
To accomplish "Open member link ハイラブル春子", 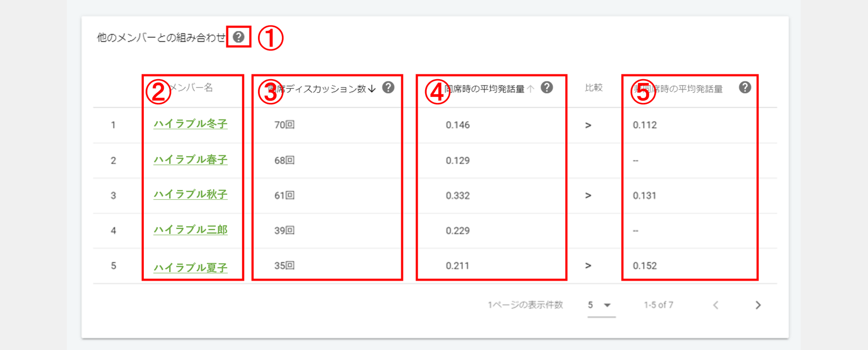I will (x=190, y=160).
